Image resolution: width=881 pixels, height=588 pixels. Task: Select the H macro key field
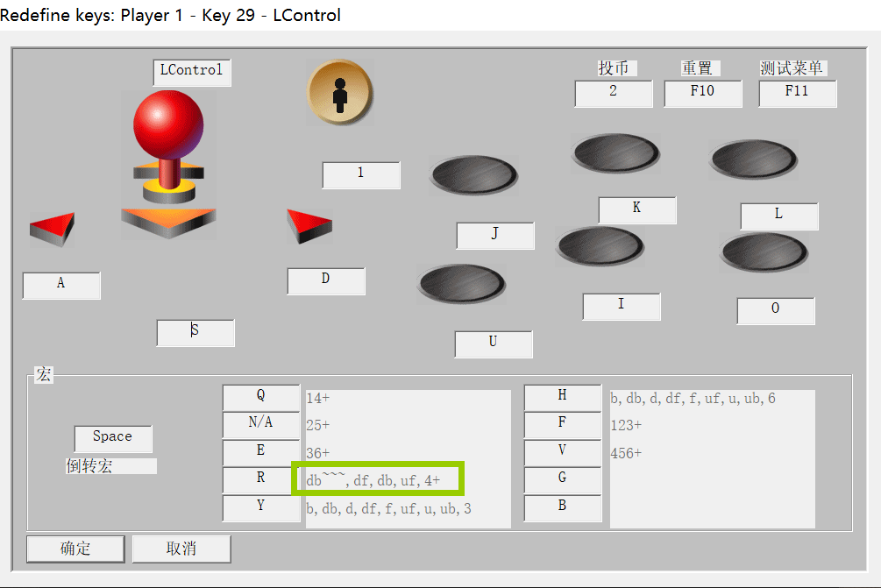click(563, 398)
